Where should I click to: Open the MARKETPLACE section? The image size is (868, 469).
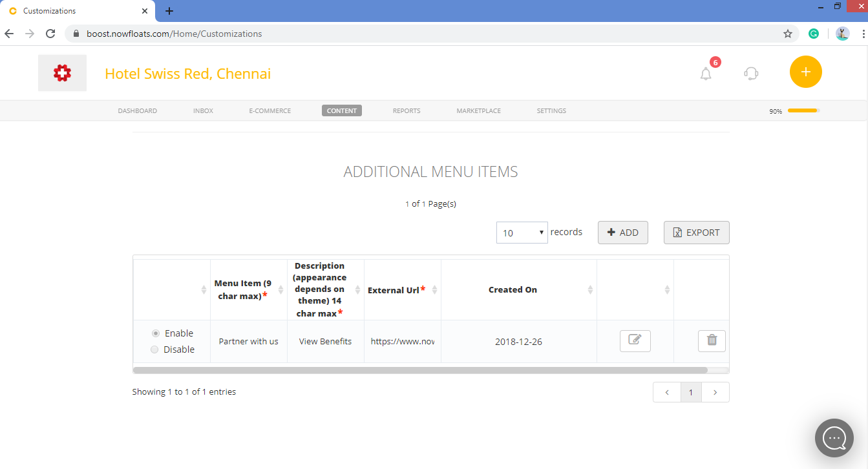pyautogui.click(x=478, y=110)
